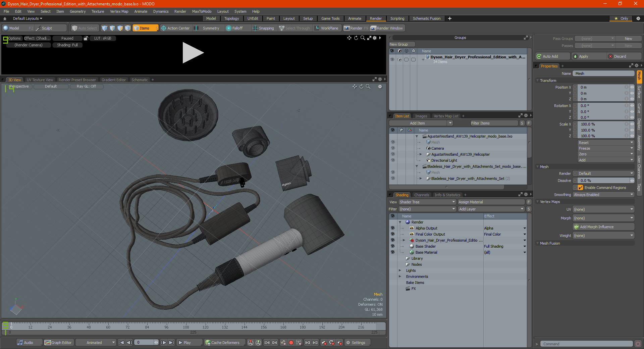Jump to last frame
The image size is (644, 349).
tap(171, 343)
